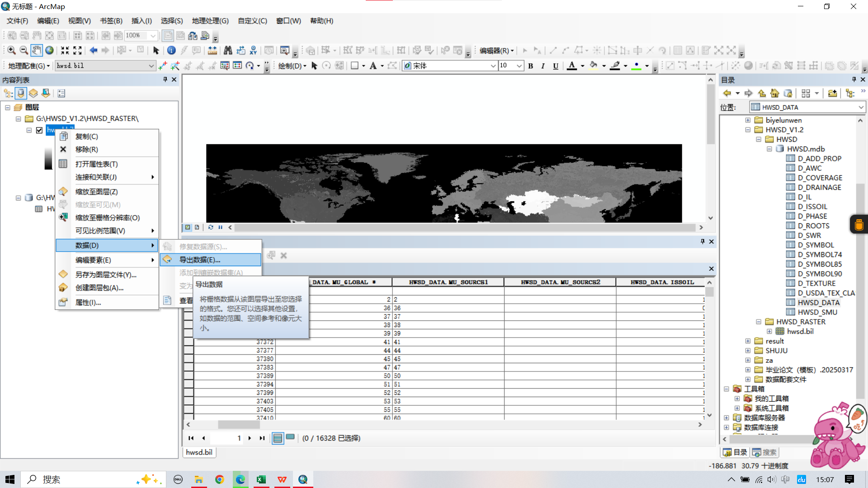Select List By Source view icon
This screenshot has height=488, width=868.
[x=21, y=94]
